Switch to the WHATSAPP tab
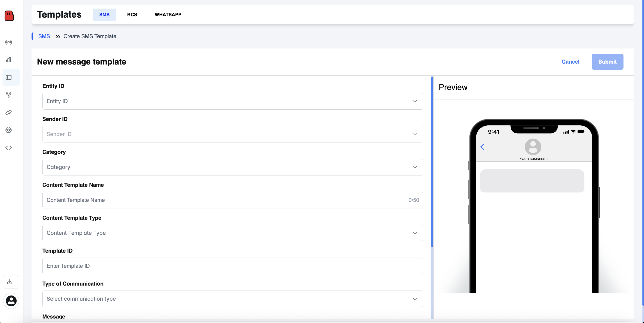Screen dimensions: 644x323 [x=168, y=14]
